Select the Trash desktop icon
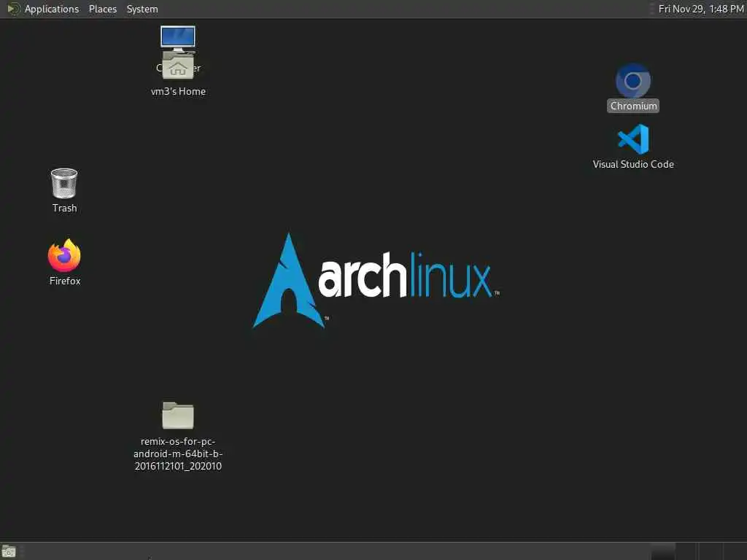Image resolution: width=747 pixels, height=560 pixels. [x=64, y=183]
